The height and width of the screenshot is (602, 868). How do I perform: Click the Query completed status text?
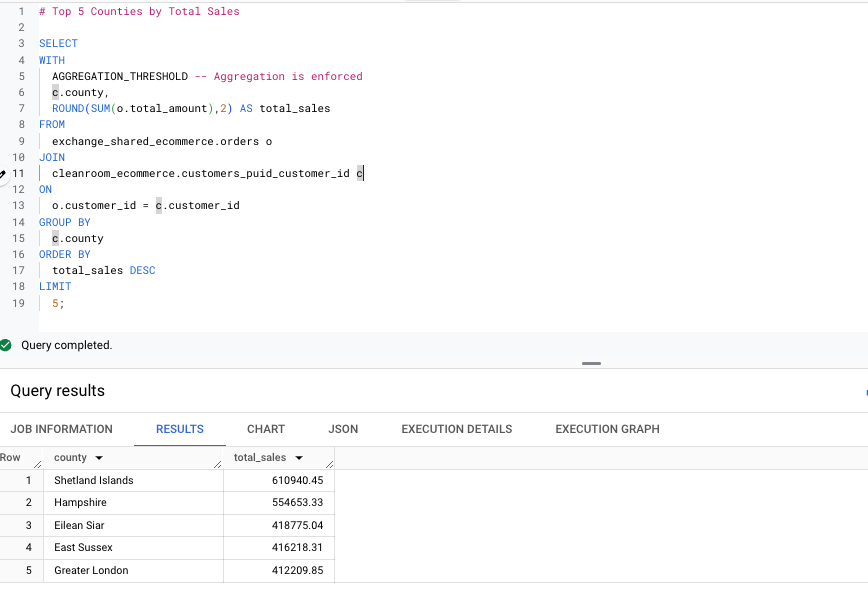point(66,345)
